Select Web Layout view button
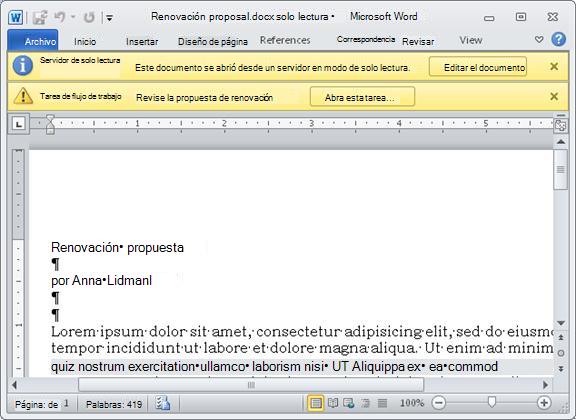 click(x=348, y=403)
